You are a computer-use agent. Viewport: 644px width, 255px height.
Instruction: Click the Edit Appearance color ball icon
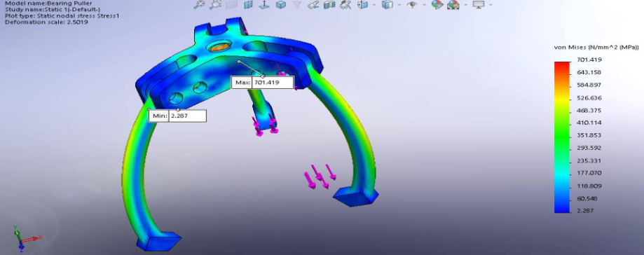pyautogui.click(x=437, y=5)
